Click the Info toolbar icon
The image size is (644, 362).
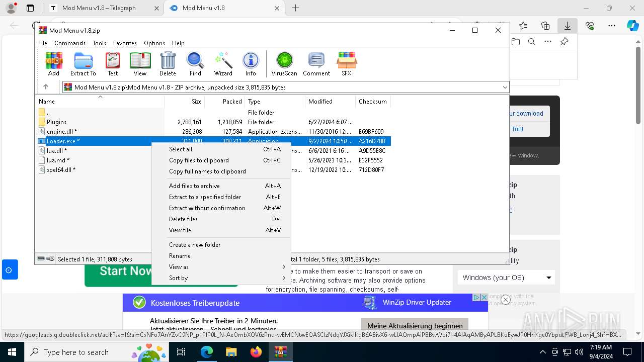pos(251,64)
